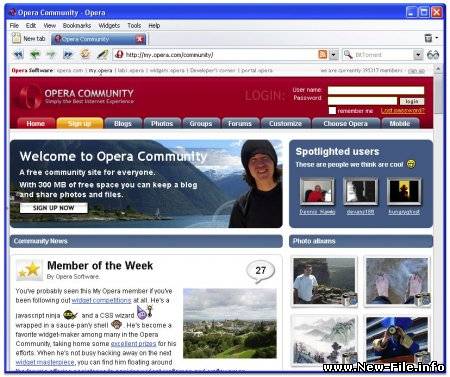Open the closed tabs trash can icon
Viewport: 450px width, 377px height.
(428, 38)
